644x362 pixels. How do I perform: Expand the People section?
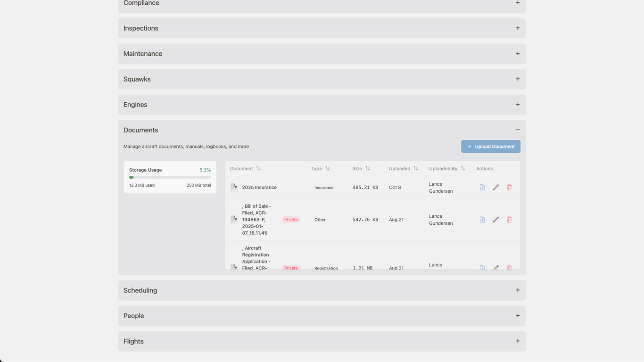pyautogui.click(x=322, y=316)
